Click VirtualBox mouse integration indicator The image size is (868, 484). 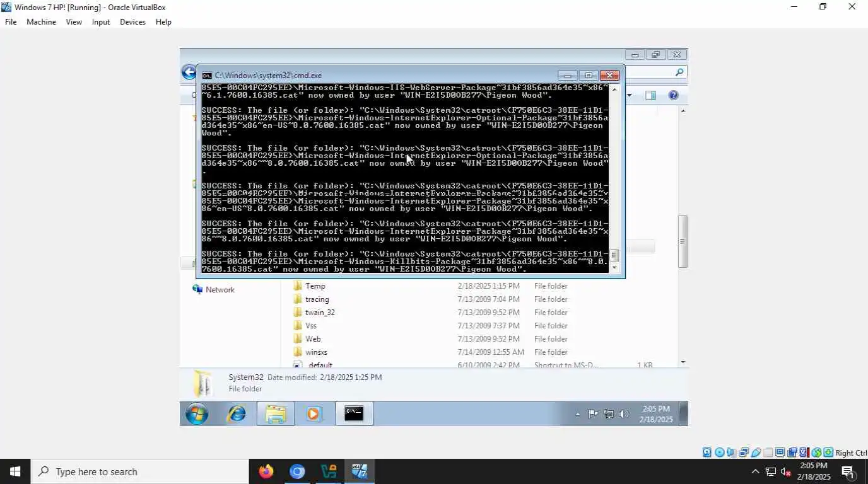click(x=816, y=452)
